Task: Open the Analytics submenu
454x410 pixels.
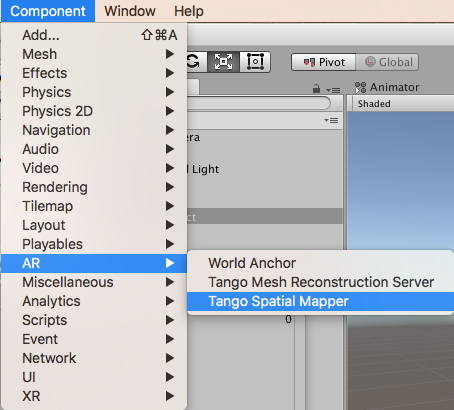Action: [94, 301]
